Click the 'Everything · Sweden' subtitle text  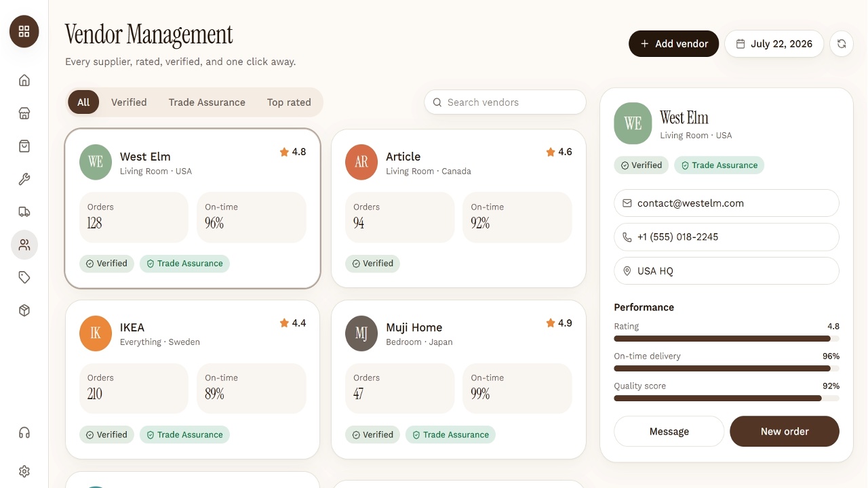[160, 342]
